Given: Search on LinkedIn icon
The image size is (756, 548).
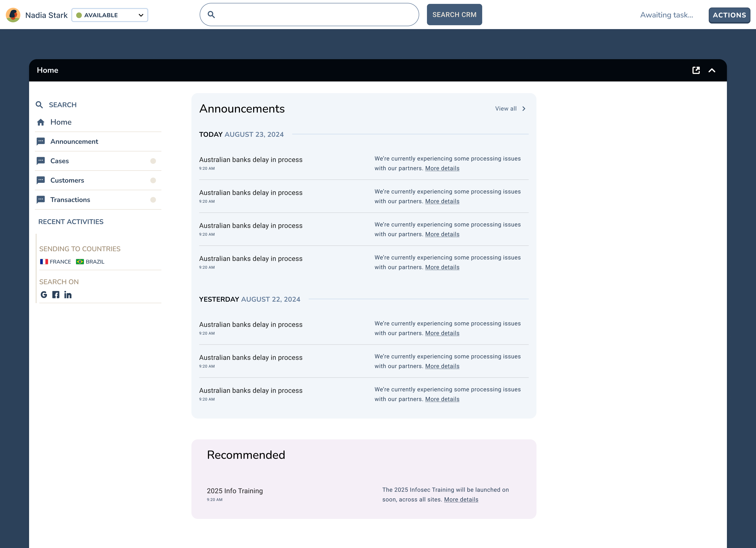Looking at the screenshot, I should tap(68, 295).
